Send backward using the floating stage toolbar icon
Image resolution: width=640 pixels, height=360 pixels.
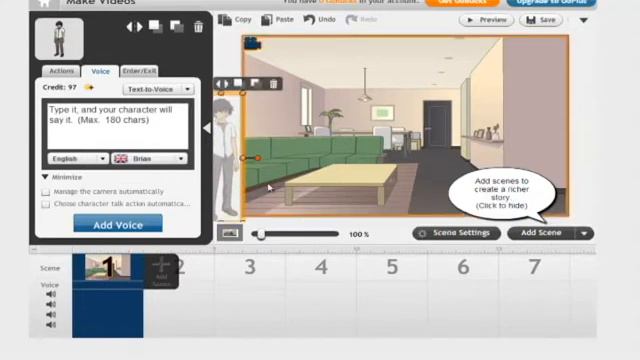point(255,83)
